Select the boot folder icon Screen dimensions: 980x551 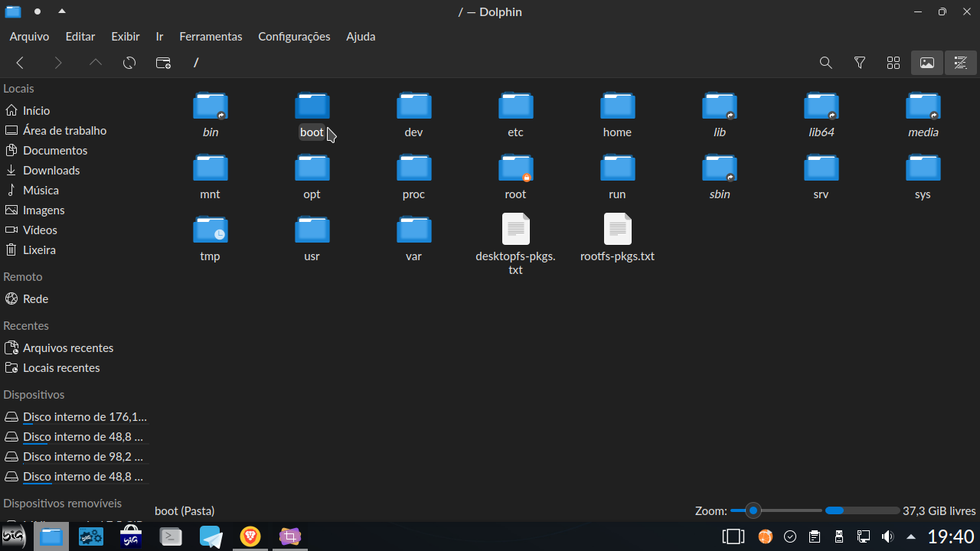click(x=312, y=106)
